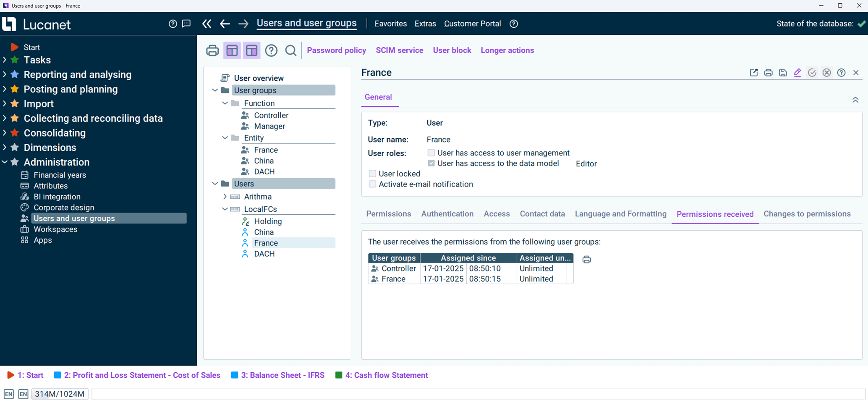Open the Favorites menu
This screenshot has width=868, height=400.
tap(390, 24)
